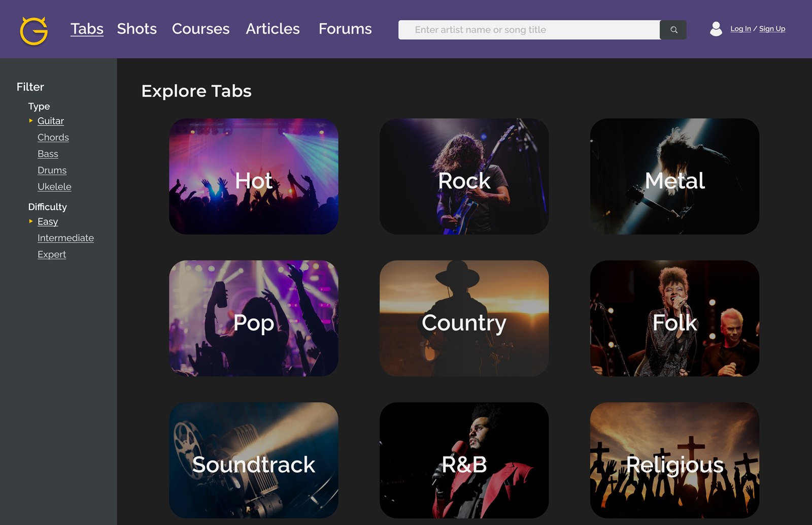Open the Country genre card
The image size is (812, 525).
point(464,318)
